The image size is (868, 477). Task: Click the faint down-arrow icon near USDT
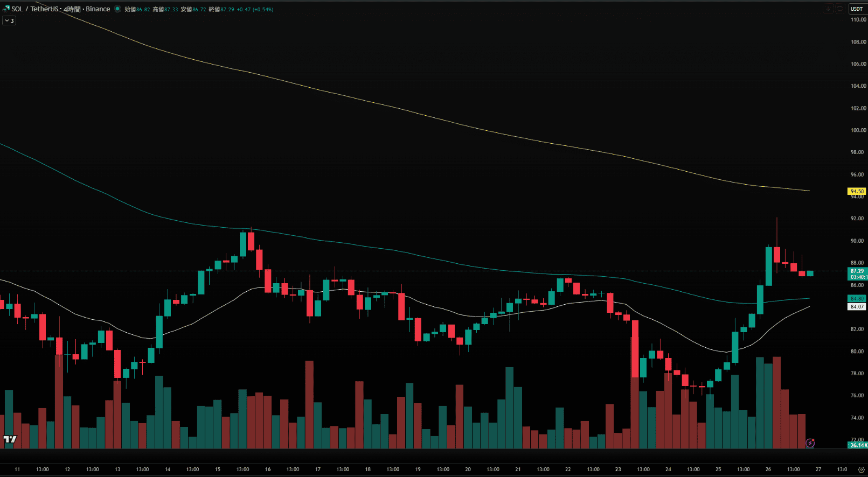[x=828, y=9]
